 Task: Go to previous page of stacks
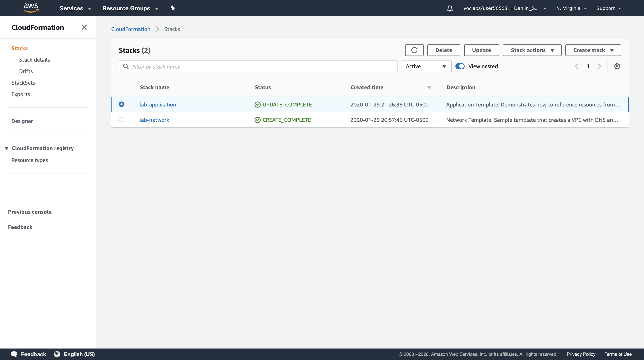[x=577, y=66]
